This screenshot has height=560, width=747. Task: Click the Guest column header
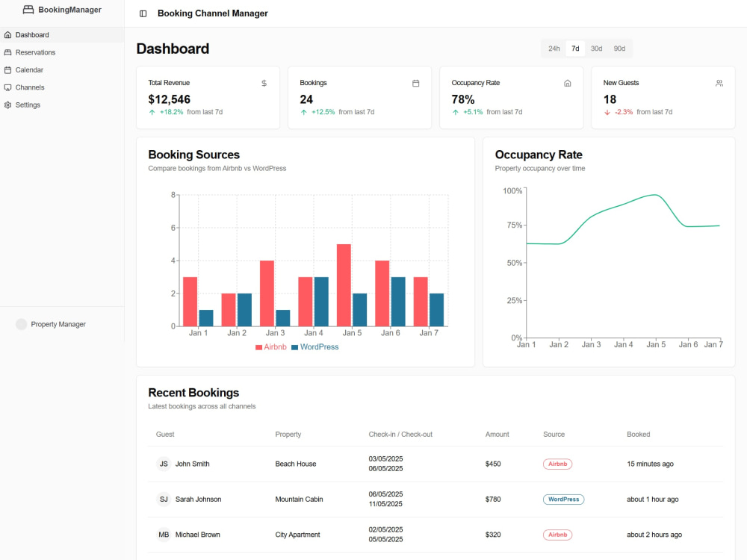tap(165, 435)
